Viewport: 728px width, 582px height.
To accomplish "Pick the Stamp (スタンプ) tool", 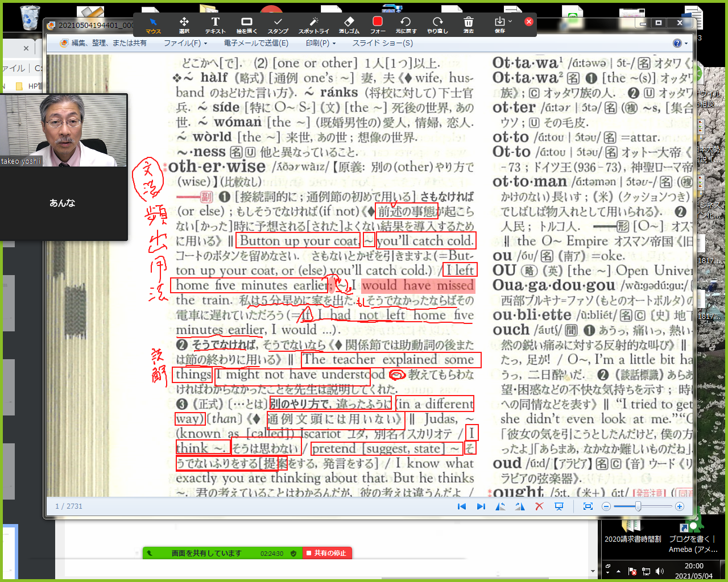I will [278, 24].
